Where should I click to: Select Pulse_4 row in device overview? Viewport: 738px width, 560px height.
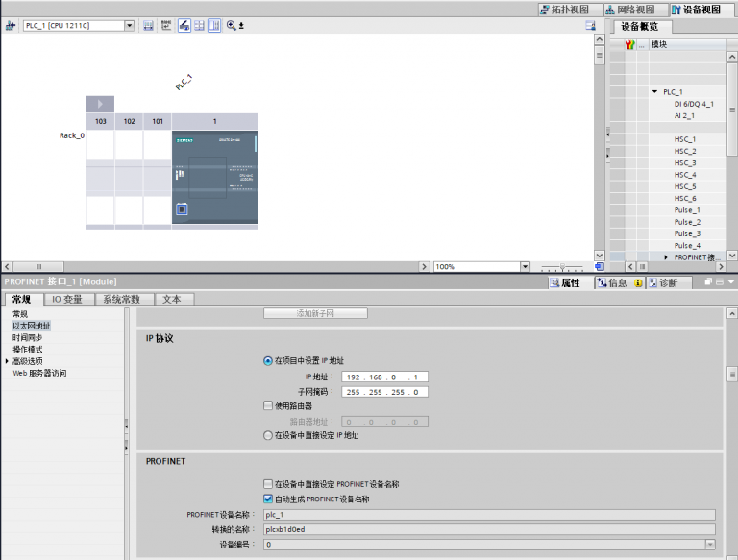687,245
